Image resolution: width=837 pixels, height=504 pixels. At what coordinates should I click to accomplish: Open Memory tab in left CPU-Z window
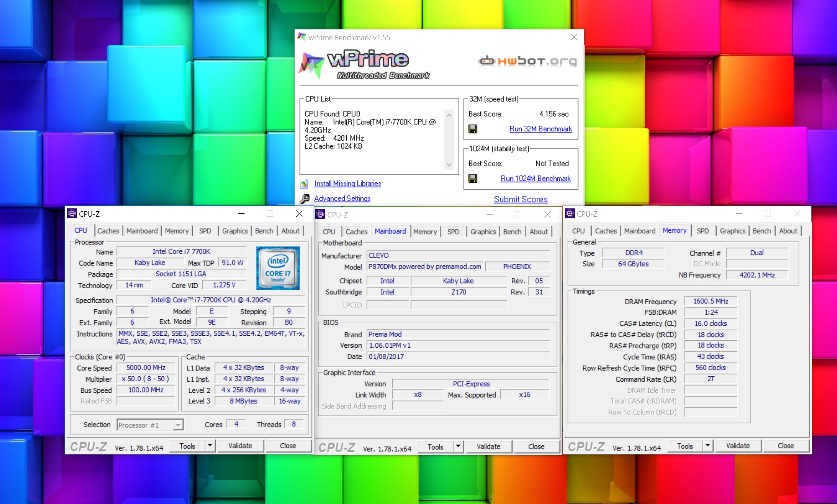177,231
